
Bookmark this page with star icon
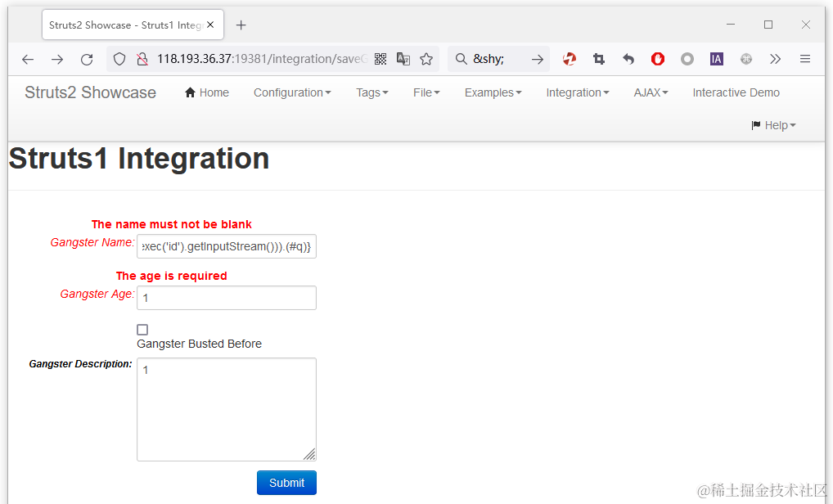tap(426, 59)
